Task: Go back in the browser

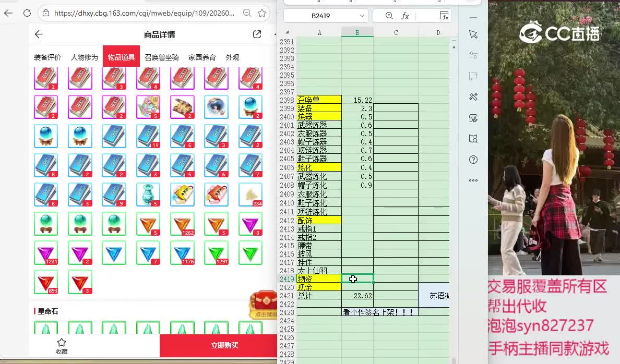Action: coord(8,13)
